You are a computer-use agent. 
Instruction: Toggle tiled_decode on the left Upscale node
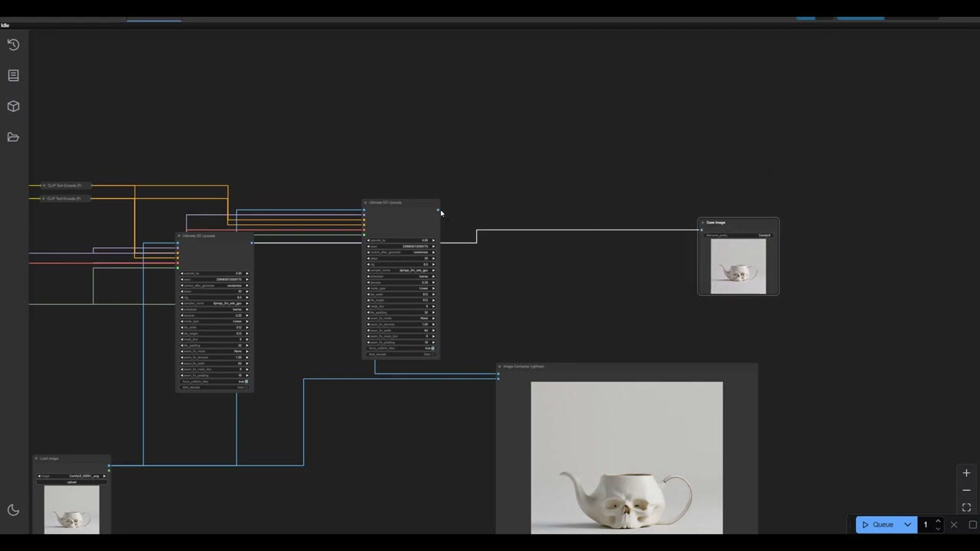pos(214,387)
